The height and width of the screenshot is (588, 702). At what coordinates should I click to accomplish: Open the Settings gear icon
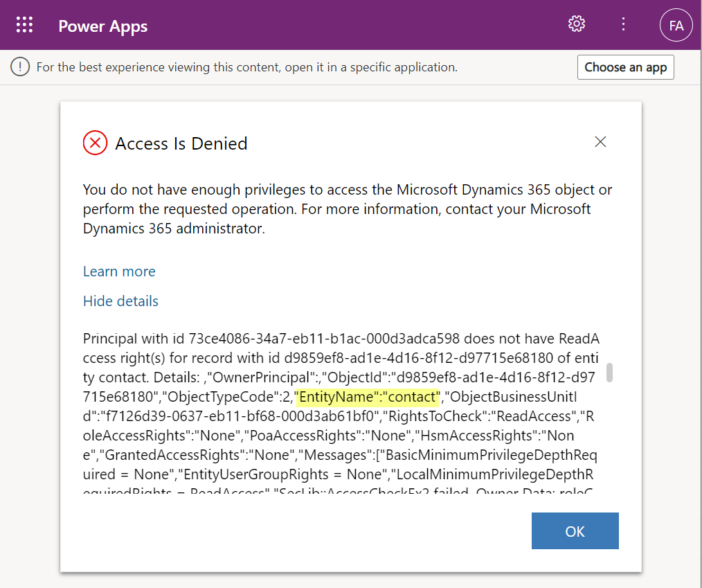[577, 24]
